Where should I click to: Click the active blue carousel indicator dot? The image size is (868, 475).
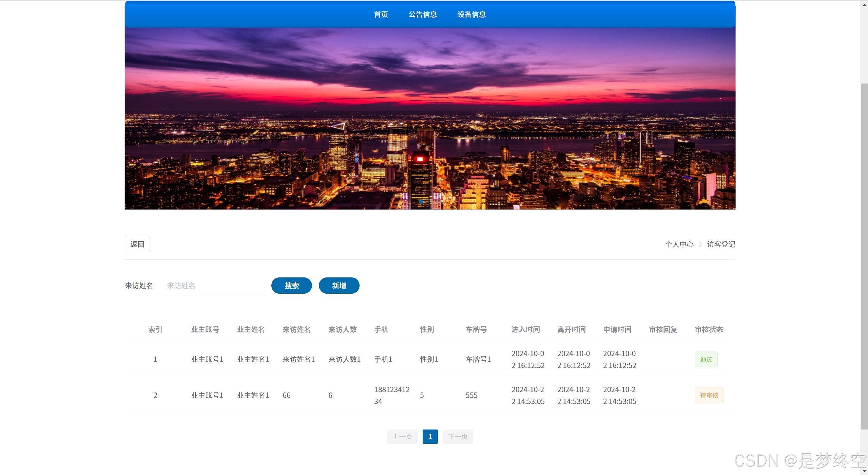point(421,202)
